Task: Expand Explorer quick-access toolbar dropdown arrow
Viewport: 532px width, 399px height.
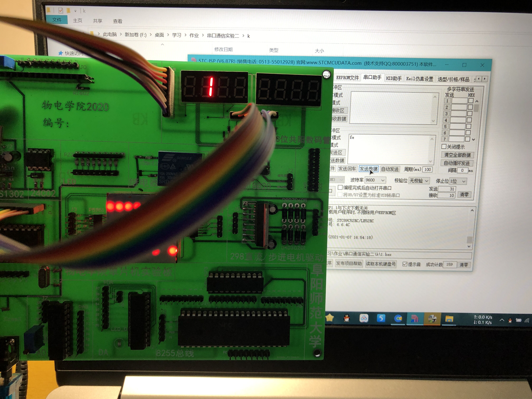Action: (75, 11)
